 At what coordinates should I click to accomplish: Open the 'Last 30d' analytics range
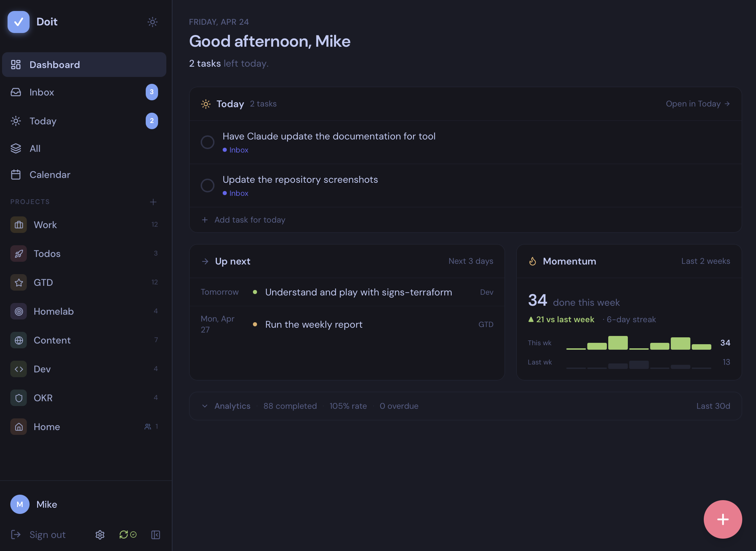tap(713, 406)
